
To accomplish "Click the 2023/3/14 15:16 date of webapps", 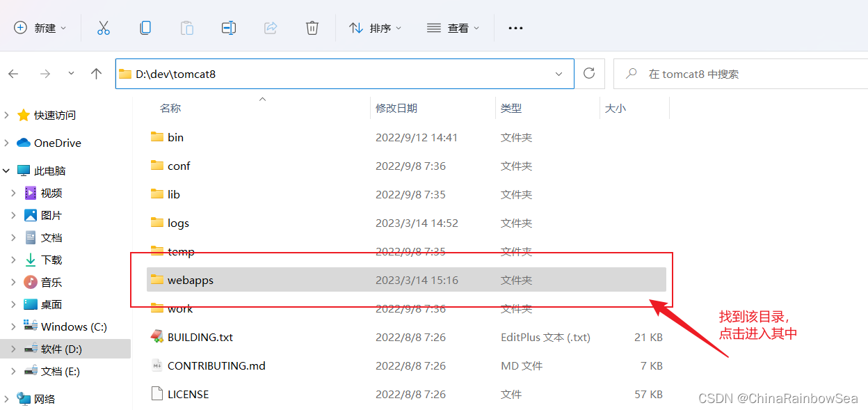I will 417,280.
